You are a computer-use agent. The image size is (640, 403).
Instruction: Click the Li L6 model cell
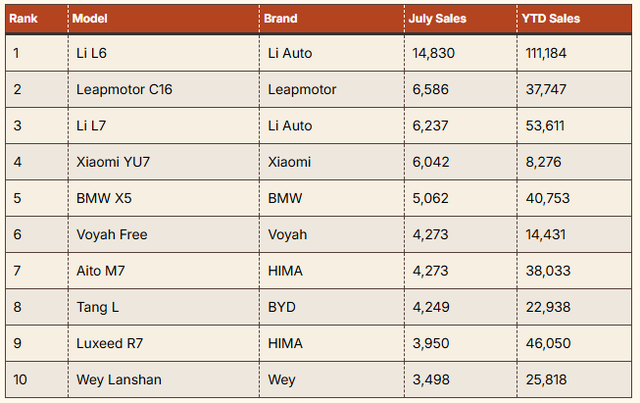pos(96,53)
